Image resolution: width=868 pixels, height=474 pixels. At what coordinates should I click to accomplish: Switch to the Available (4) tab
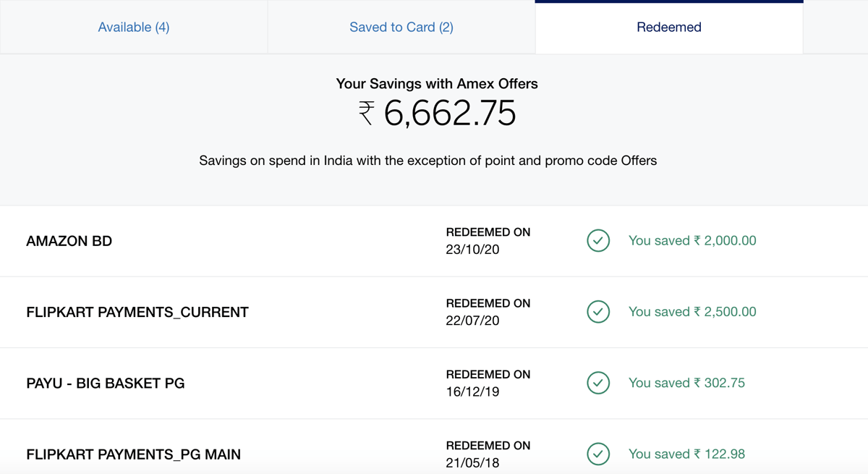coord(134,27)
